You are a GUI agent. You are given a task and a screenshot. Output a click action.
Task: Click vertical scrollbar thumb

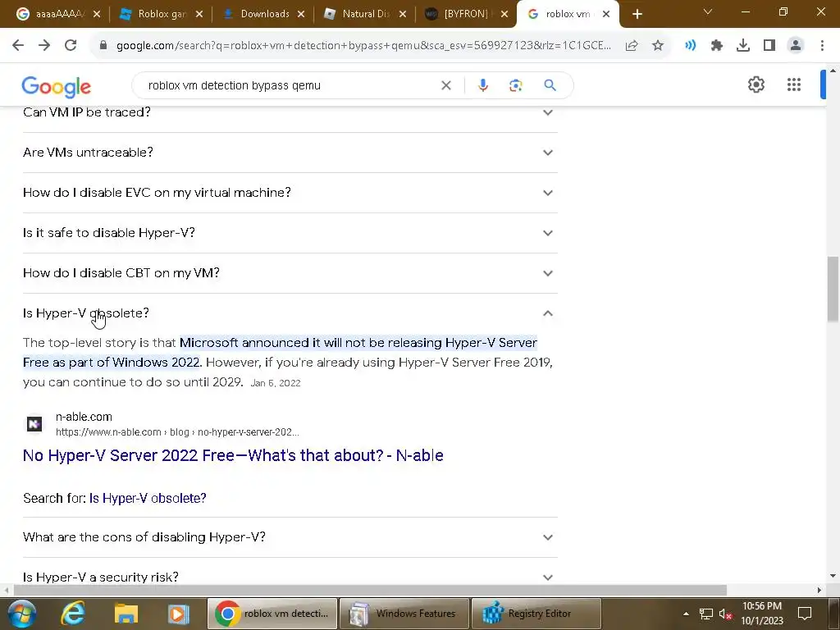click(833, 290)
